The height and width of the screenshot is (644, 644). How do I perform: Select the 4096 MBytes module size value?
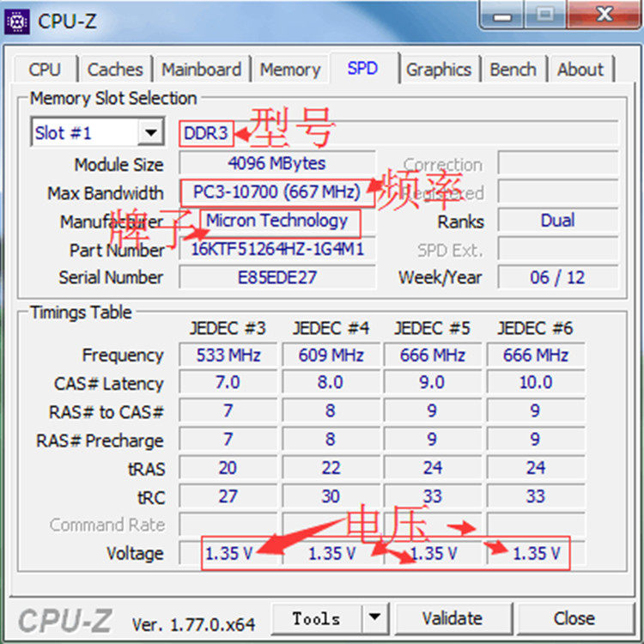tap(276, 163)
